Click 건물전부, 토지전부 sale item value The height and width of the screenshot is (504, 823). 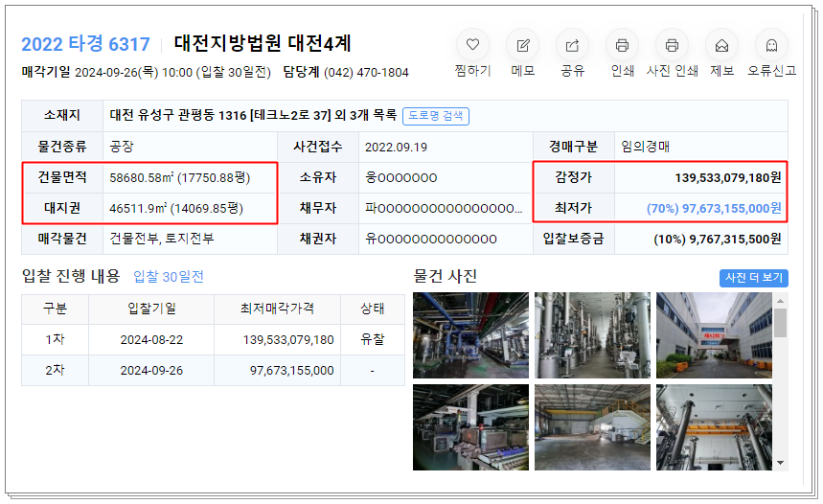pyautogui.click(x=162, y=239)
